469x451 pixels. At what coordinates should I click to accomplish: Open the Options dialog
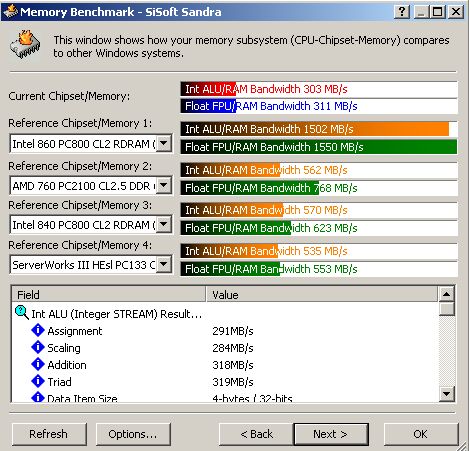[x=133, y=434]
